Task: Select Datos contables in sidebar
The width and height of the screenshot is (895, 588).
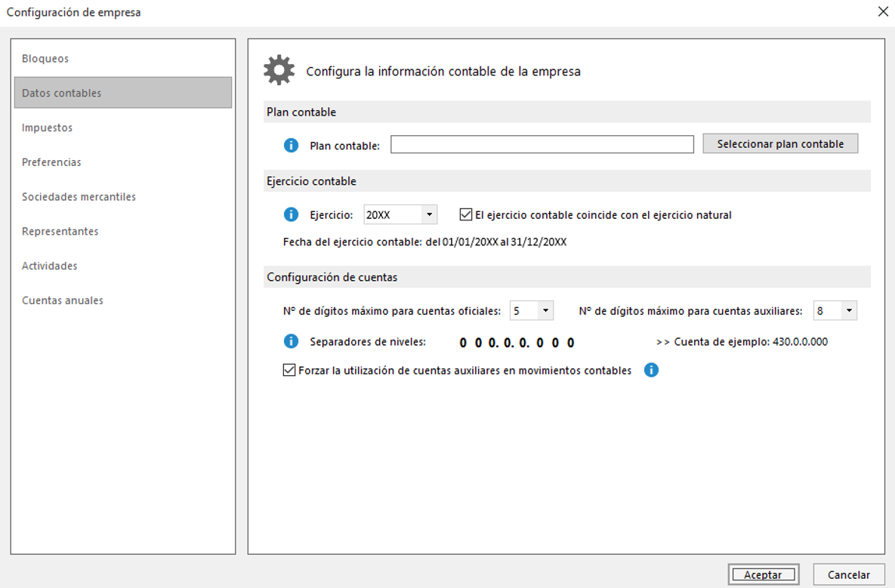Action: [122, 92]
